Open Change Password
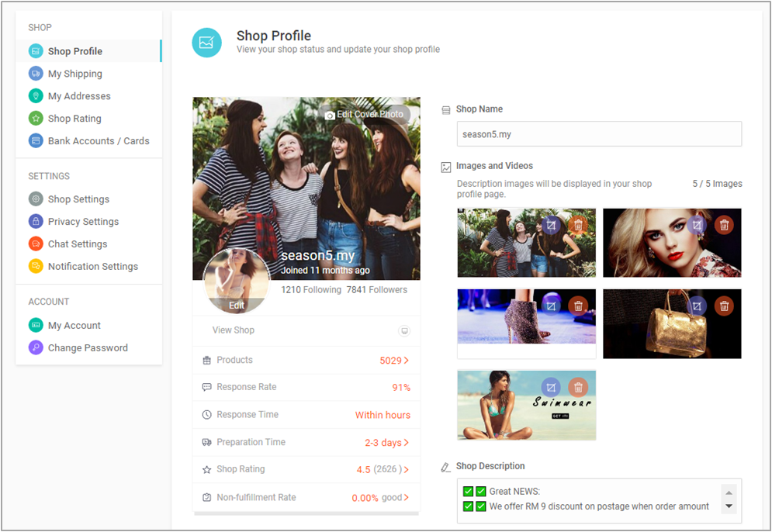Image resolution: width=772 pixels, height=532 pixels. pos(88,347)
